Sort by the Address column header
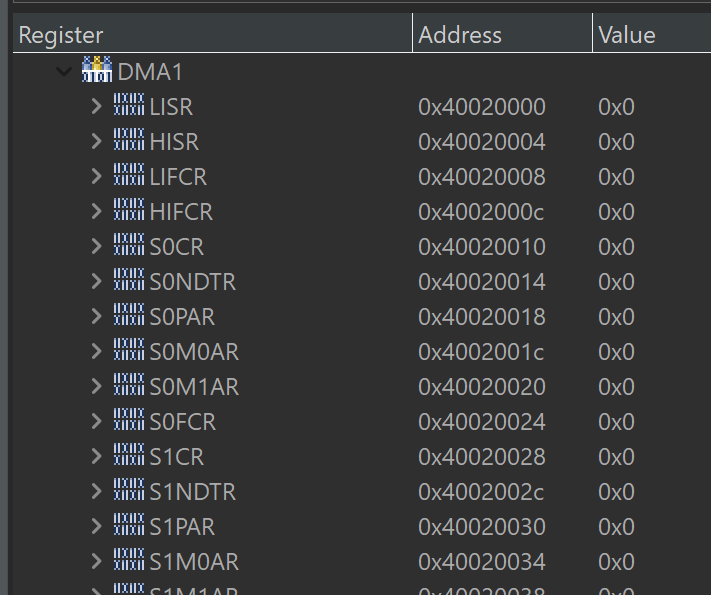 (x=502, y=33)
